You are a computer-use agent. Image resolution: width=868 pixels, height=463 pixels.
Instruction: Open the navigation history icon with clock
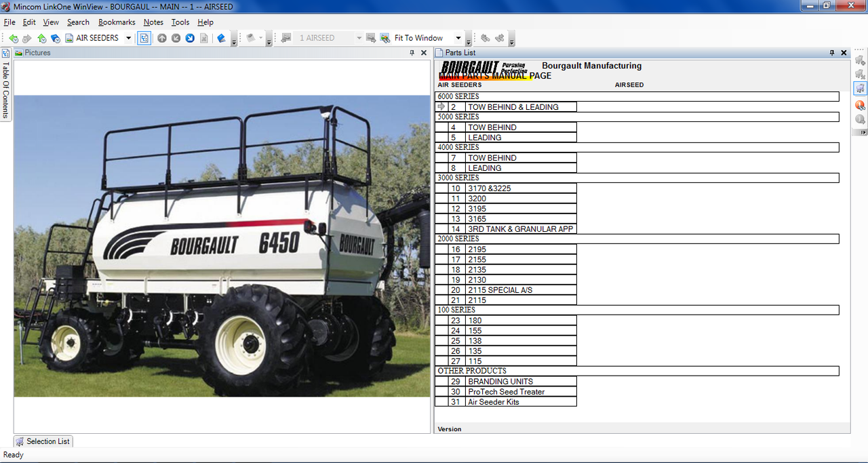(56, 38)
